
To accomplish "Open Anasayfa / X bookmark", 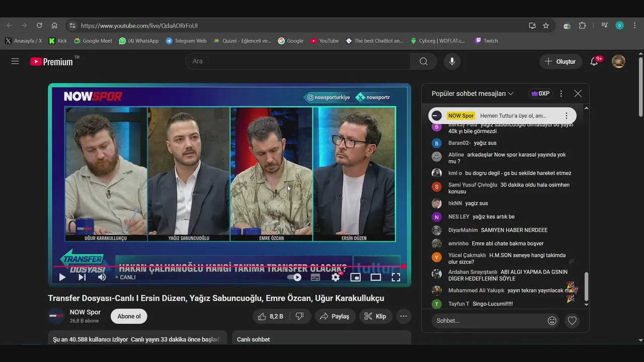I will (x=24, y=41).
